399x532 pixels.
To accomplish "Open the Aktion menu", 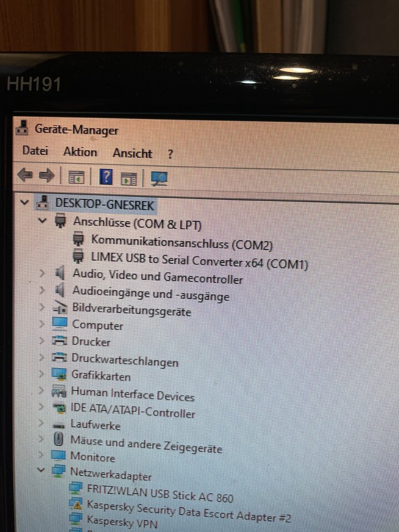I will click(80, 152).
